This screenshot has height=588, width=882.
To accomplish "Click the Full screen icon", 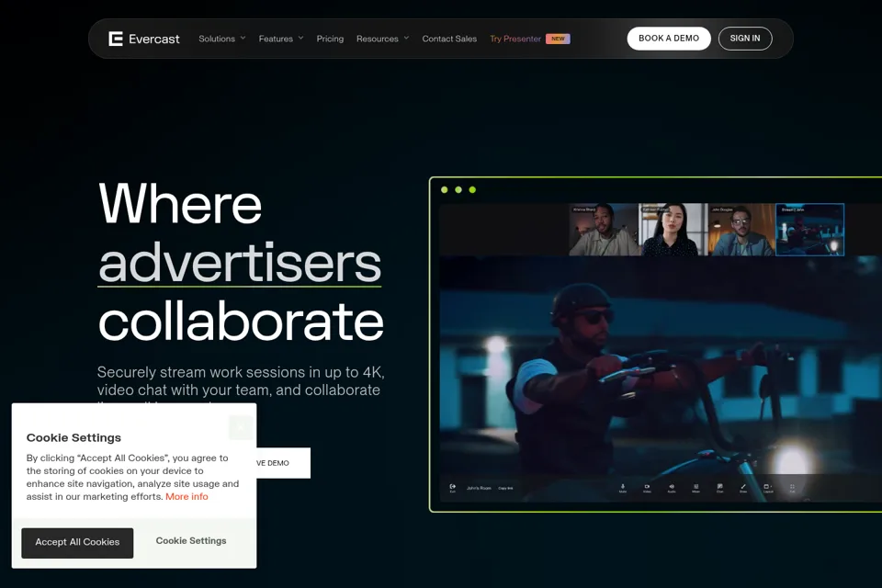I will (x=792, y=488).
